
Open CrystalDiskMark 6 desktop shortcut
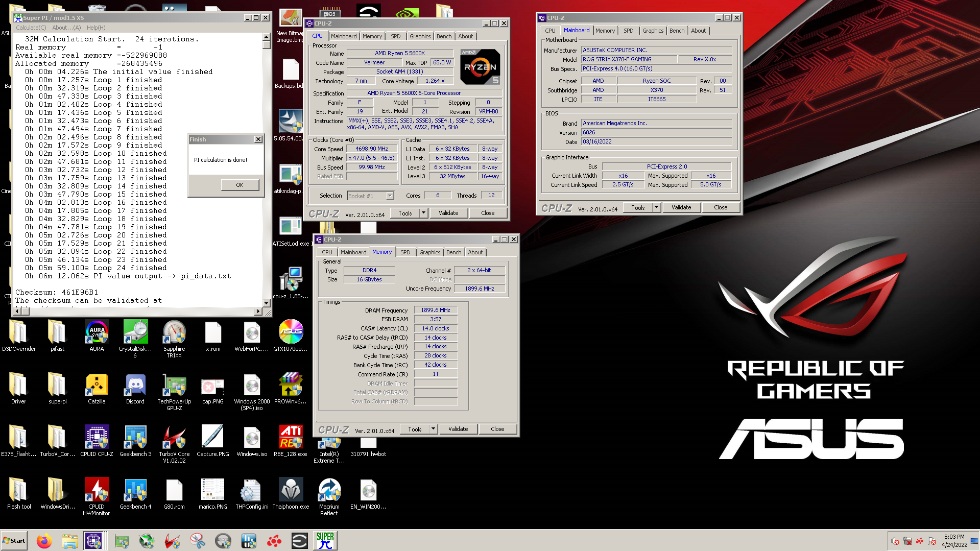135,339
